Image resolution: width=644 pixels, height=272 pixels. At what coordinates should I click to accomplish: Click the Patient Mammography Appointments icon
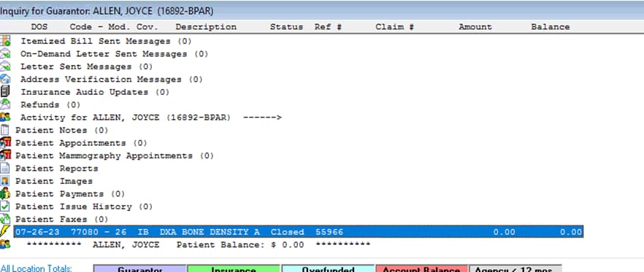5,155
